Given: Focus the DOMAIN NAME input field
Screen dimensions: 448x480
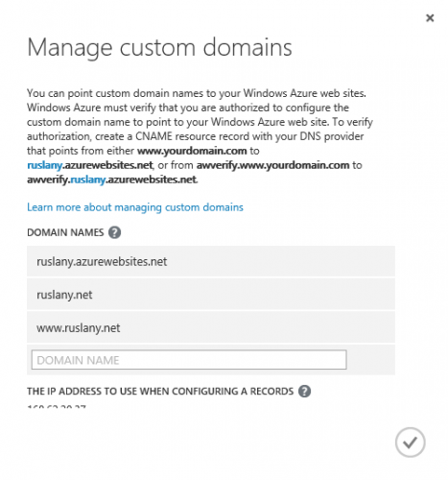Looking at the screenshot, I should click(x=189, y=360).
